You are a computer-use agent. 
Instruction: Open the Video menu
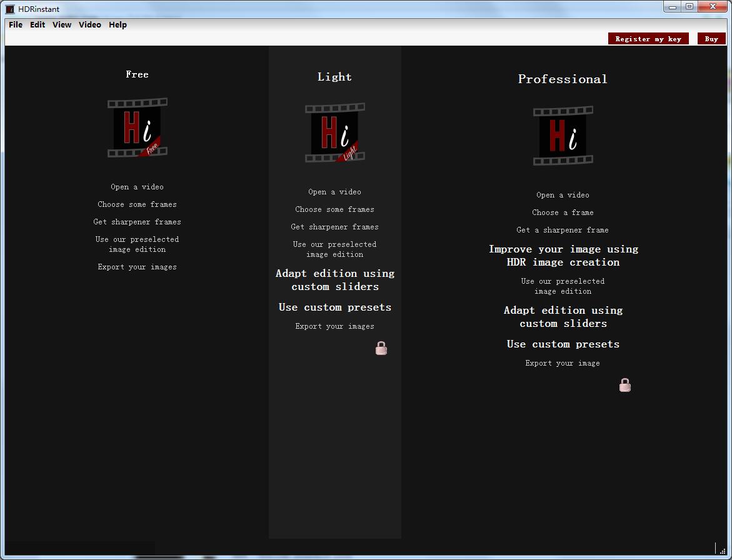coord(90,25)
